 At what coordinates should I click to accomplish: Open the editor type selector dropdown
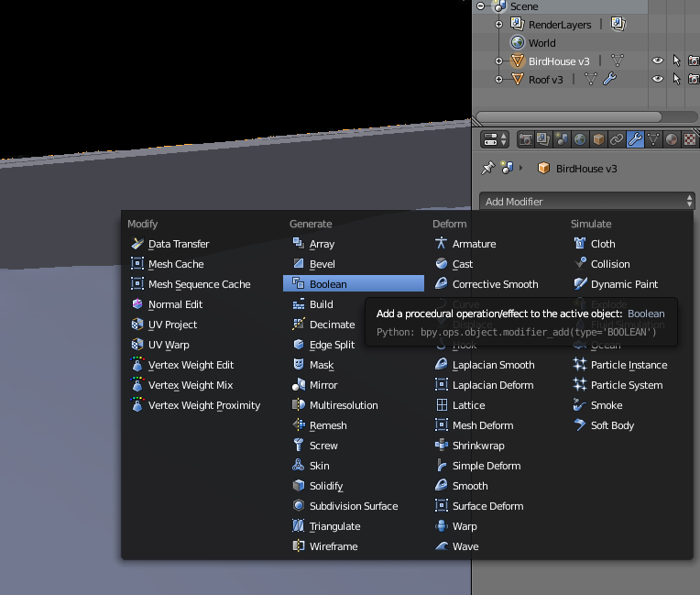point(495,139)
